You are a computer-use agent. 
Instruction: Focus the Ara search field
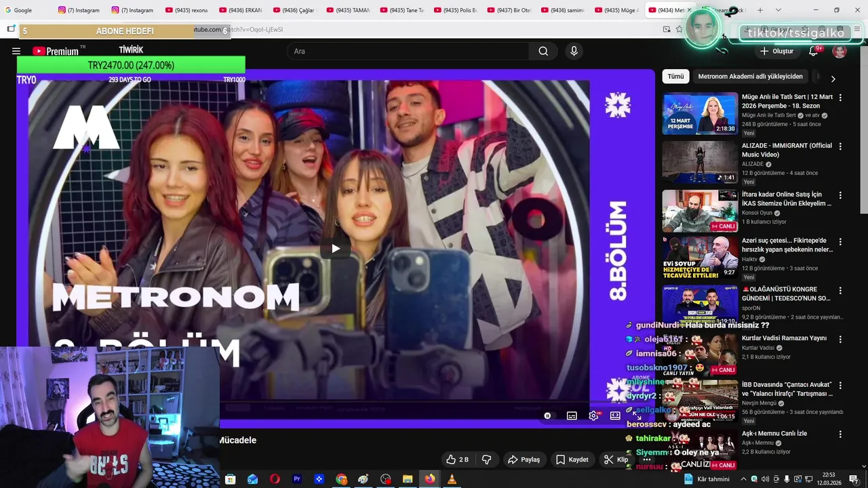click(x=407, y=51)
